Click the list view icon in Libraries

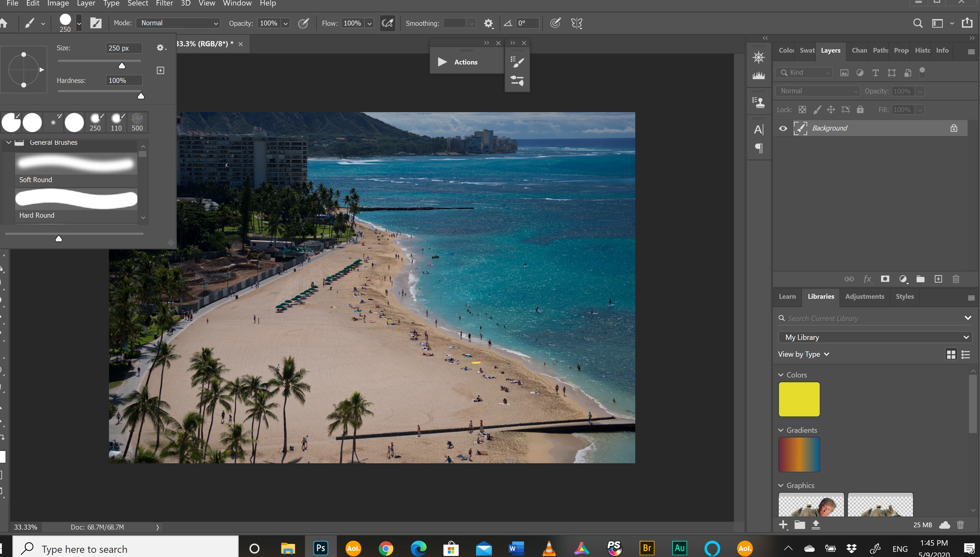[x=966, y=355]
